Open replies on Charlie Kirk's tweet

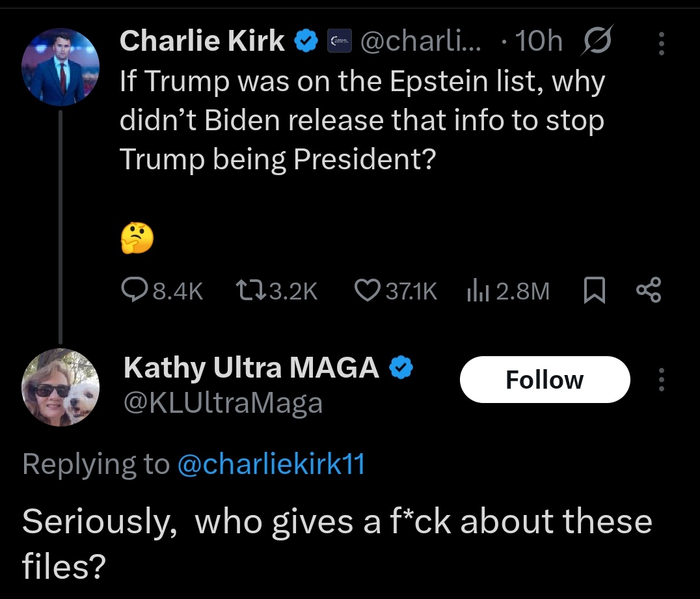(x=162, y=290)
